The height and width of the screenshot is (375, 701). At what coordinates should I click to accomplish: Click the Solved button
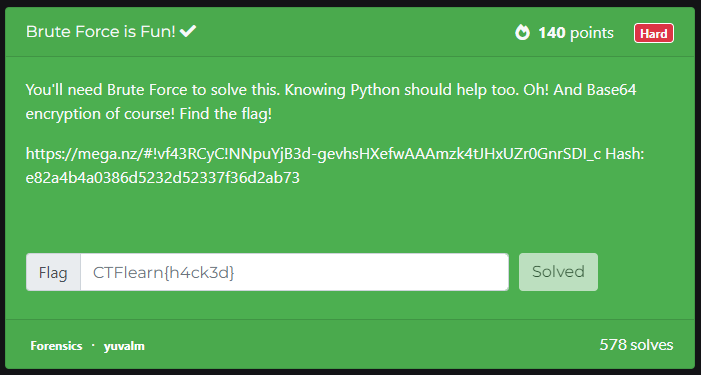pyautogui.click(x=558, y=272)
